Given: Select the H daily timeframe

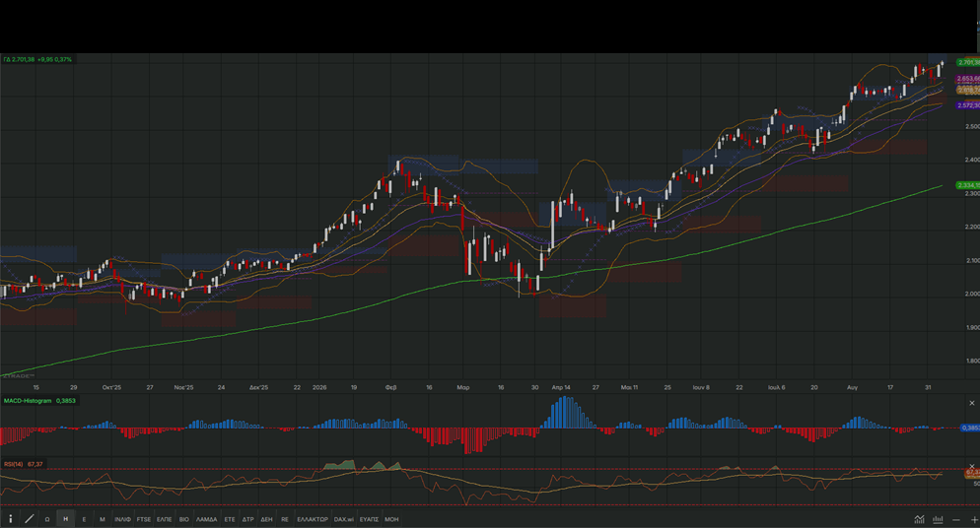Looking at the screenshot, I should point(66,519).
